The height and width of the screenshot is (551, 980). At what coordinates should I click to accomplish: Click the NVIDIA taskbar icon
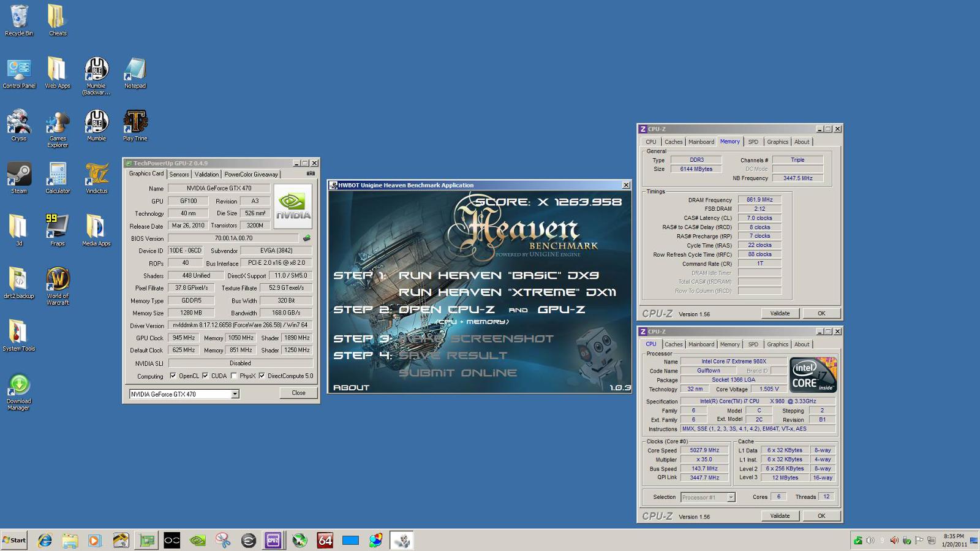(x=197, y=540)
